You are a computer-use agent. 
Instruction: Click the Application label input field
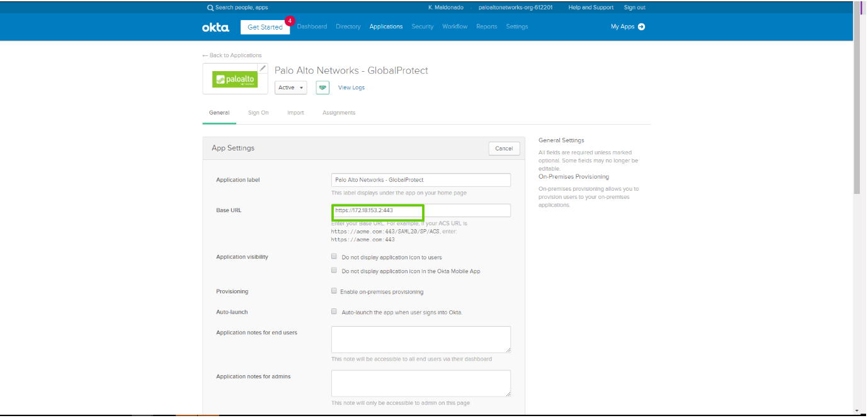point(421,180)
